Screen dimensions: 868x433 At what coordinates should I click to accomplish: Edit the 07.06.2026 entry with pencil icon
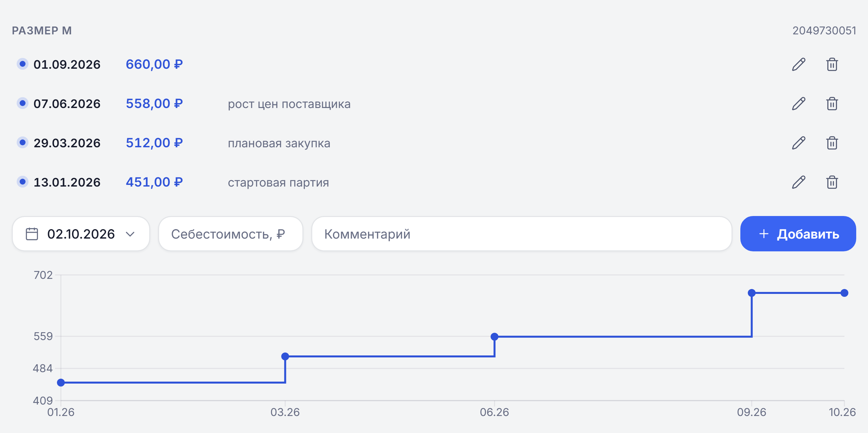pos(798,104)
